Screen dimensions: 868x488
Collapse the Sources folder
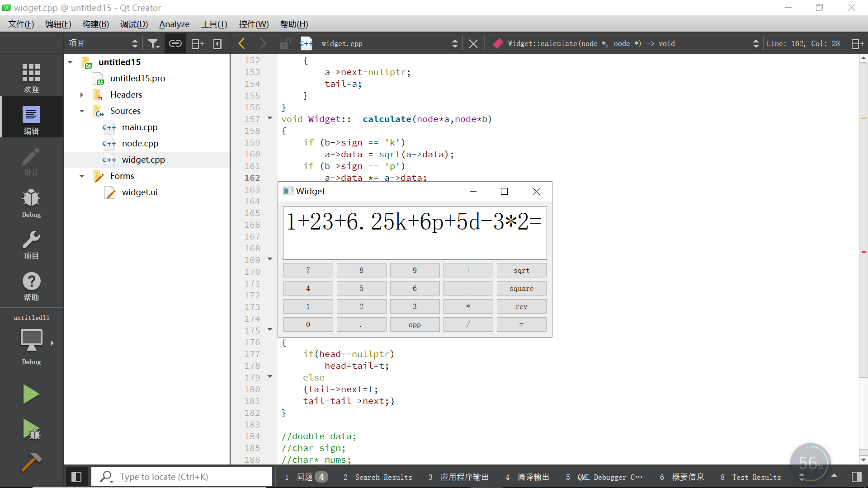click(82, 111)
